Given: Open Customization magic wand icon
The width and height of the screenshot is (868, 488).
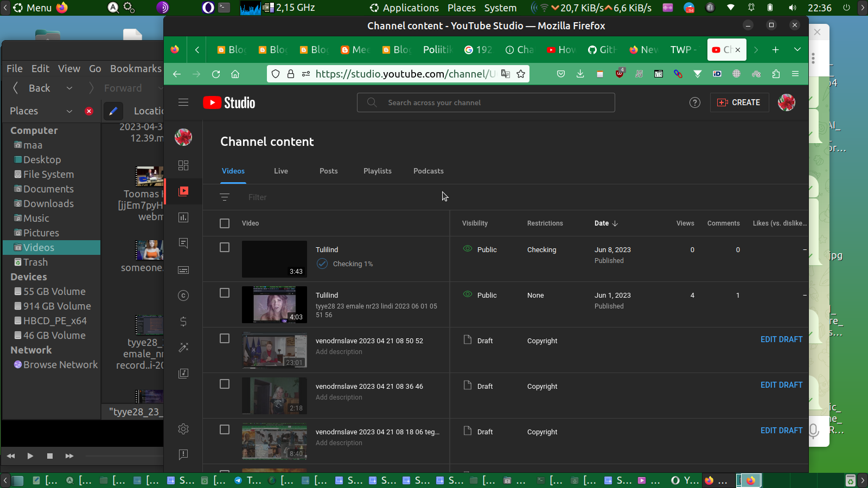Looking at the screenshot, I should [183, 348].
